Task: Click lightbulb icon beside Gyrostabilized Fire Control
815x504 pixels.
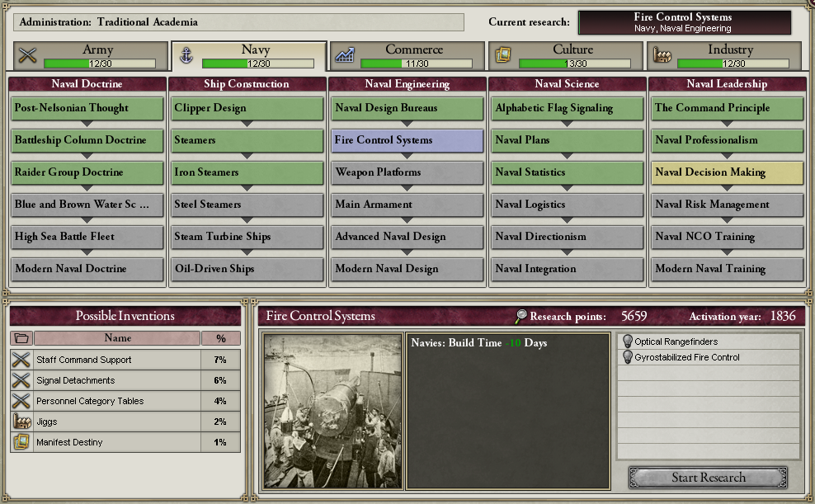Action: point(628,357)
